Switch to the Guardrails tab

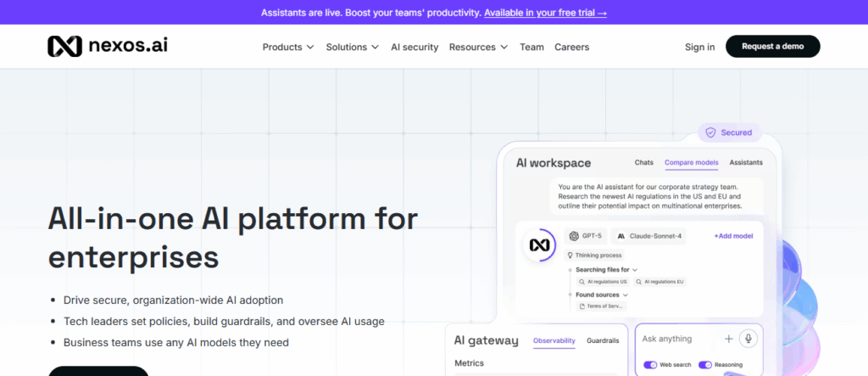coord(603,340)
